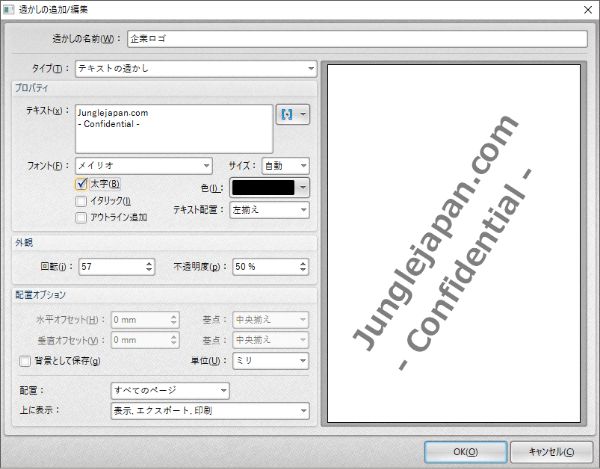Click the dialog window icon in the title bar
600x469 pixels.
coord(8,9)
